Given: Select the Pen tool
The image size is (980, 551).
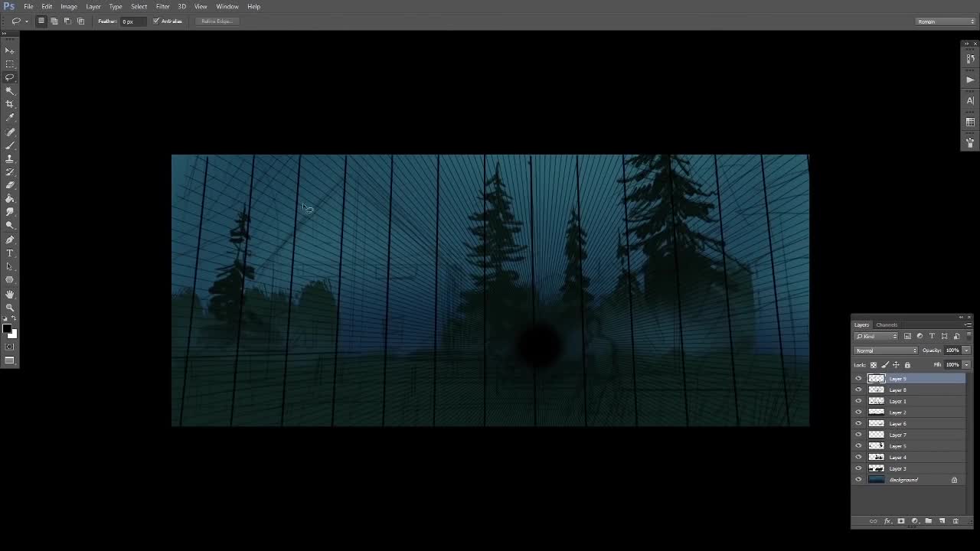Looking at the screenshot, I should (10, 240).
